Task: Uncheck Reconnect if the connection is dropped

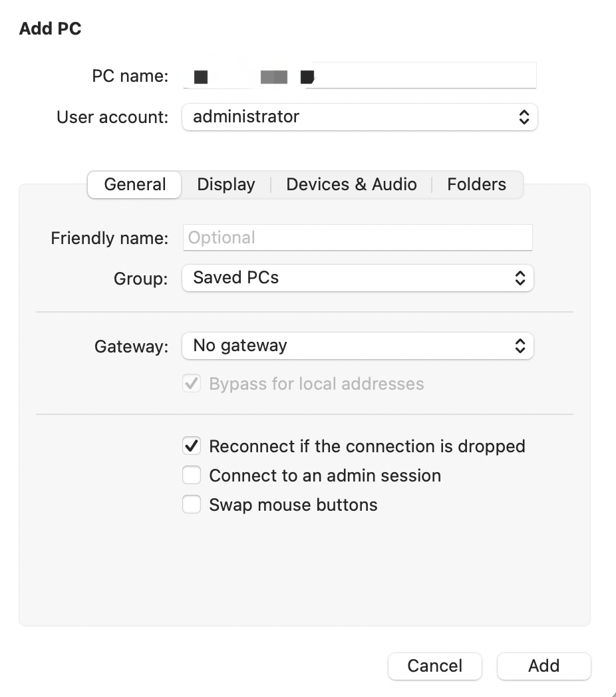Action: (192, 446)
